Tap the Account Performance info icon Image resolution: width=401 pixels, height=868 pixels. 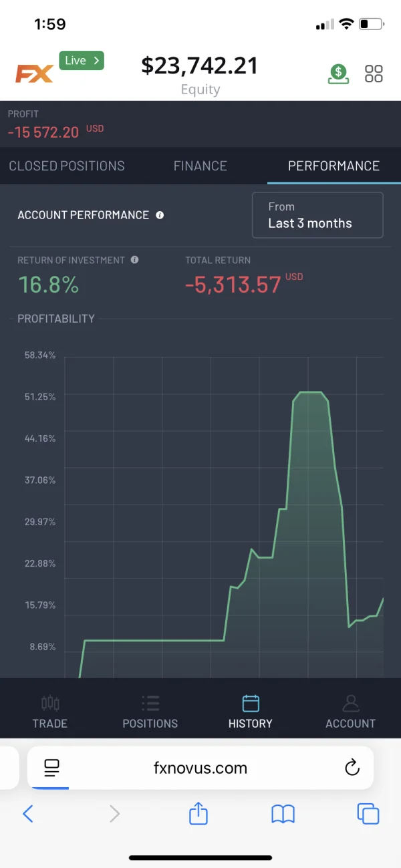pyautogui.click(x=160, y=215)
